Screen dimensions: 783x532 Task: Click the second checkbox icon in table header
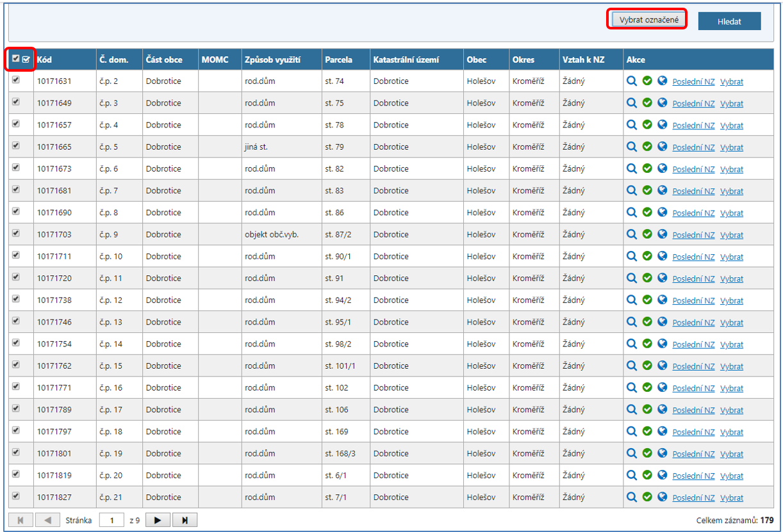[x=26, y=60]
